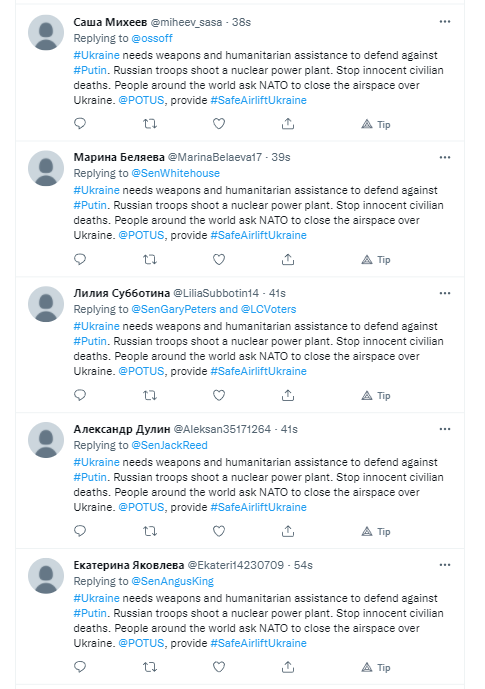Open @SenJackReed mention link
The width and height of the screenshot is (485, 689).
pos(170,445)
